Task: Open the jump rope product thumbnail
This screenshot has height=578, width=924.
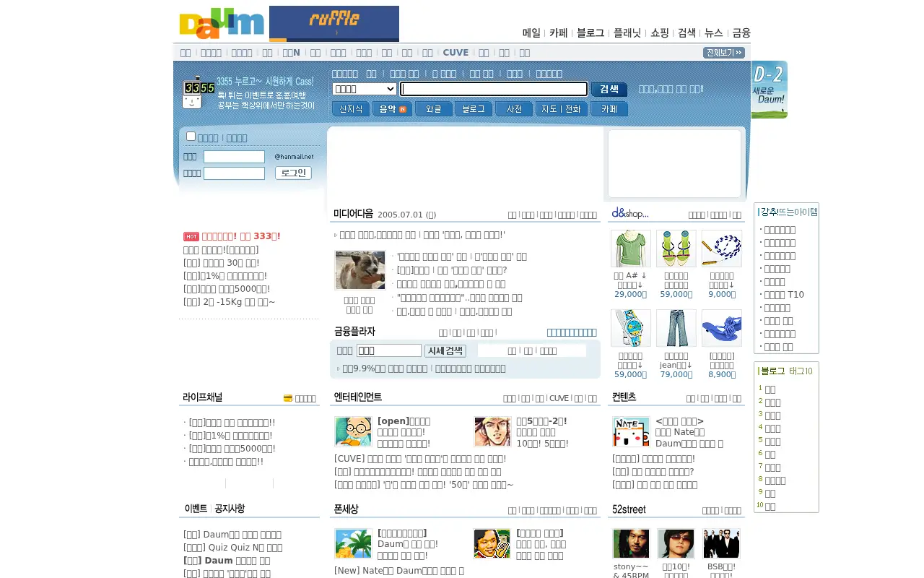Action: pyautogui.click(x=722, y=249)
